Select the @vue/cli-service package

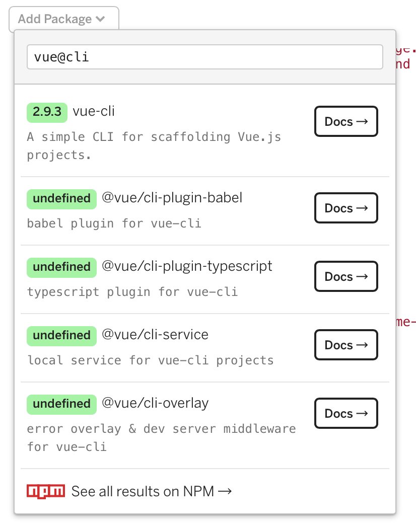[155, 335]
